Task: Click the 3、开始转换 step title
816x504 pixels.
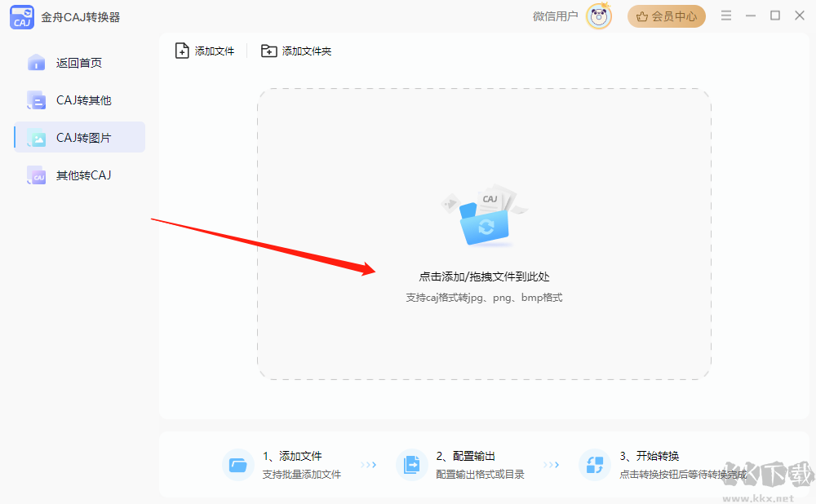Action: point(650,456)
